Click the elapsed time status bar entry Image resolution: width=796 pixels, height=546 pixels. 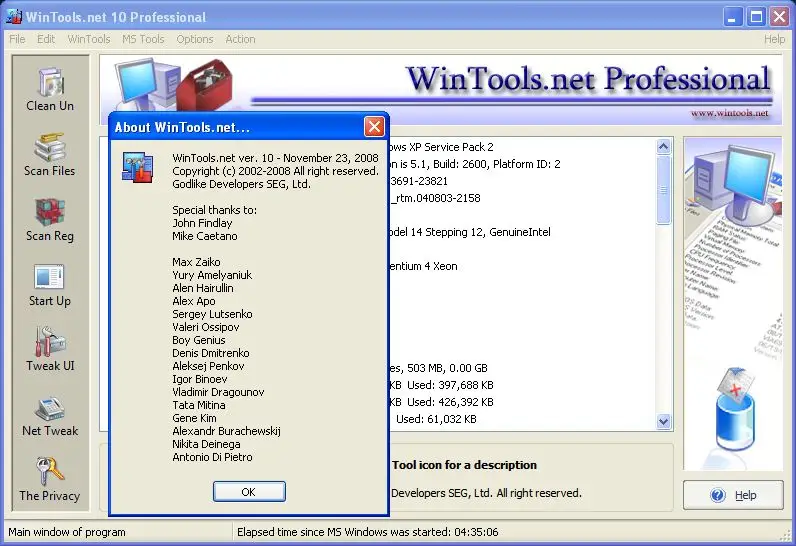point(368,532)
